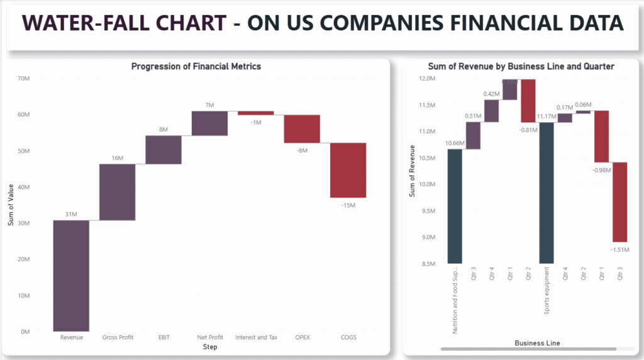
Task: Click the COGS -15M red bar
Action: click(348, 170)
